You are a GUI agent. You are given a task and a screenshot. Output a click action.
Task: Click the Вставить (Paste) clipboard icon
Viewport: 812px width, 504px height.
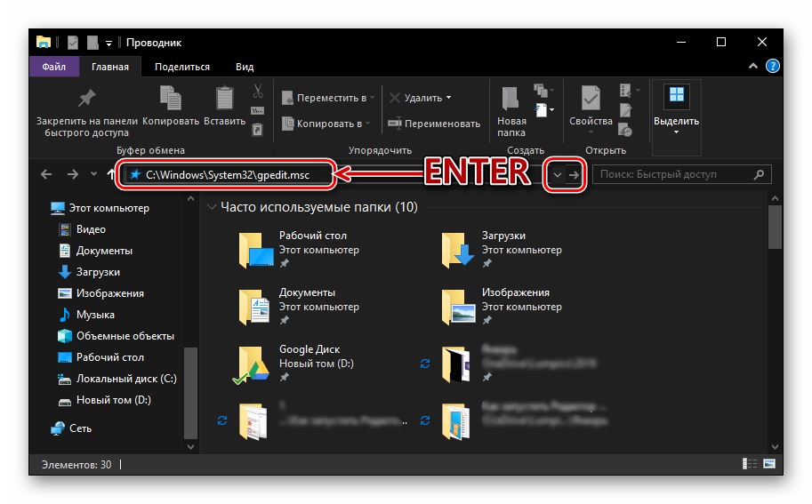pos(224,99)
